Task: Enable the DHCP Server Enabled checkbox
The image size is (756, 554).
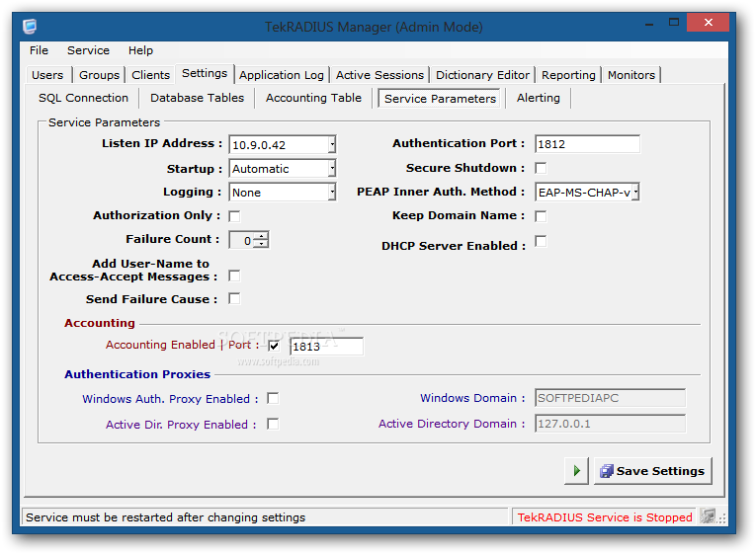Action: coord(541,241)
